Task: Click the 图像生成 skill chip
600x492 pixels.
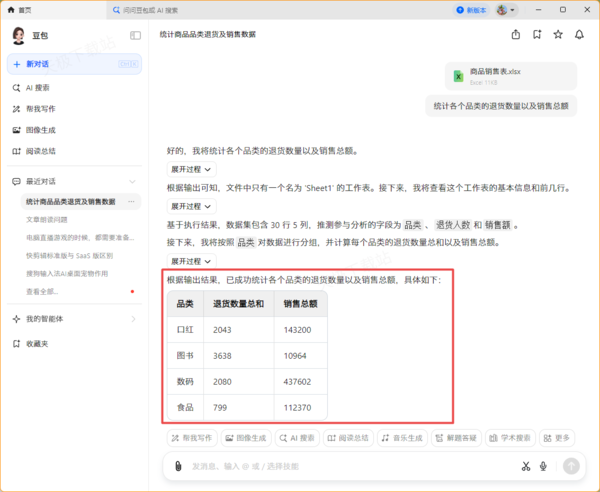Action: tap(246, 438)
